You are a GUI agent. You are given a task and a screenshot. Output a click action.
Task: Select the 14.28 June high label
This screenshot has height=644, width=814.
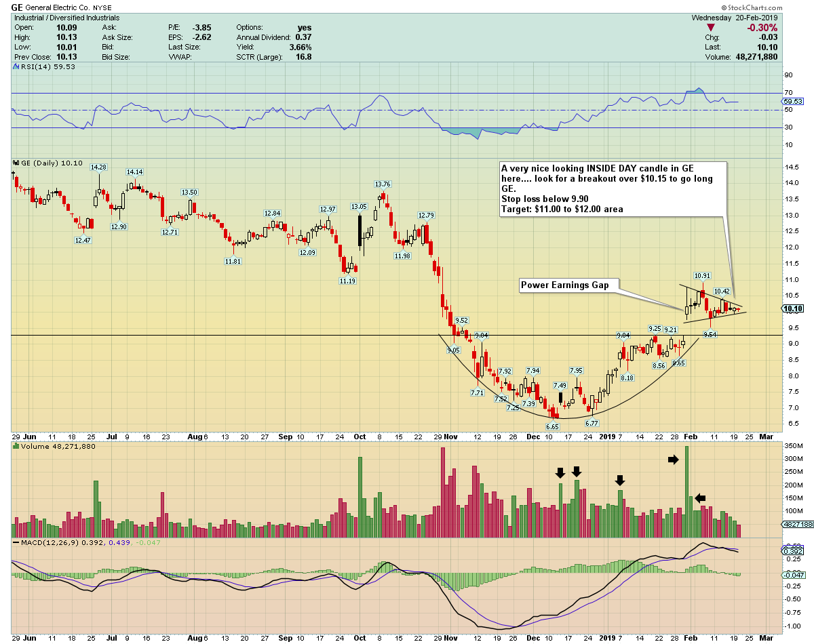(x=98, y=167)
